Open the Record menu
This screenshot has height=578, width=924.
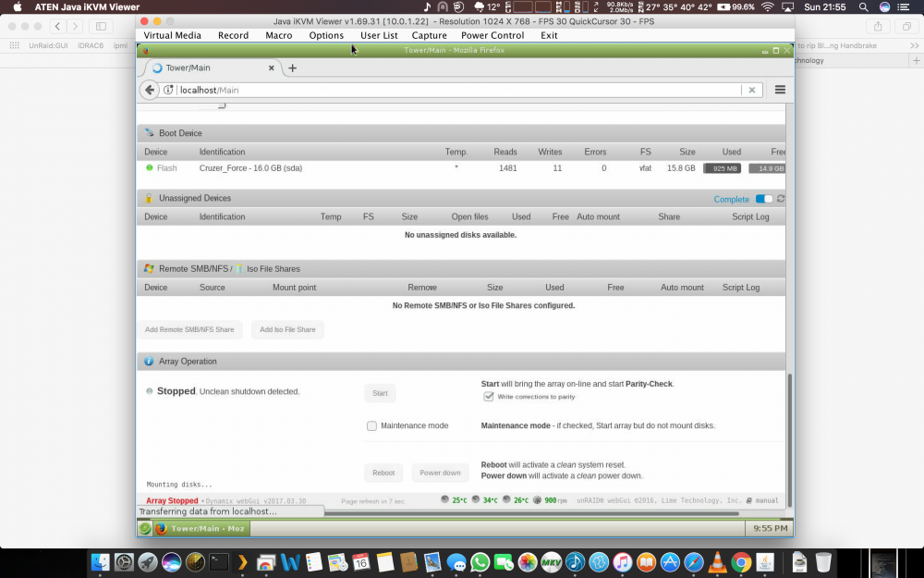point(233,35)
